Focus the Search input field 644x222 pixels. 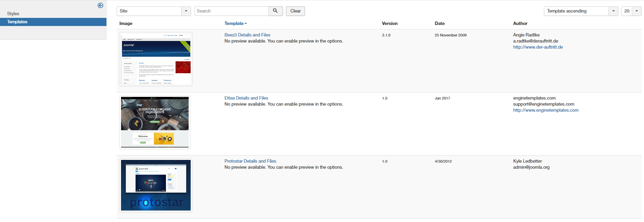click(232, 11)
